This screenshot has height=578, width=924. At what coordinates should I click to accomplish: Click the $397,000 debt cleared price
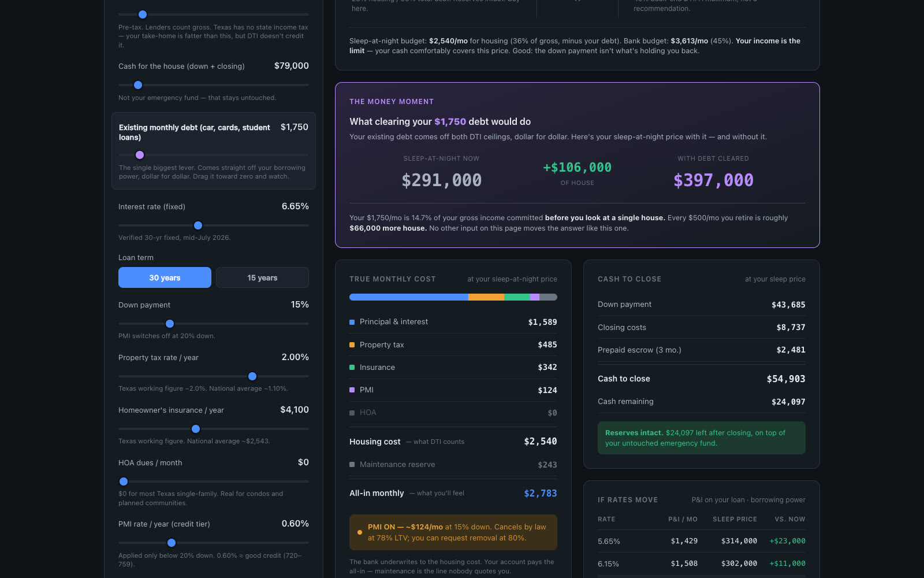point(713,180)
